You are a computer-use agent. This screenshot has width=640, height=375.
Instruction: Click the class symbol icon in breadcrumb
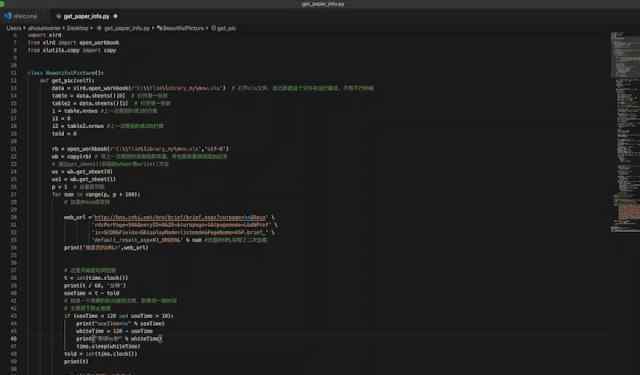(159, 29)
